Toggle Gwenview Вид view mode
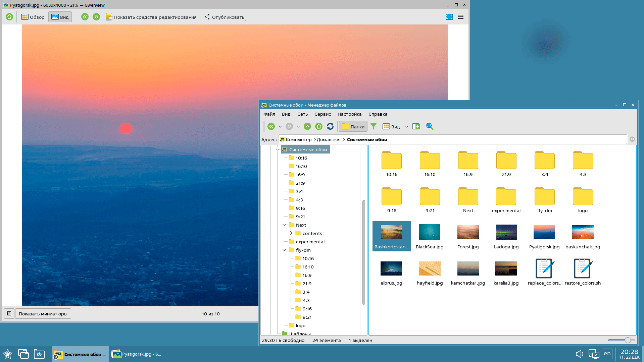The image size is (644, 362). pyautogui.click(x=60, y=17)
